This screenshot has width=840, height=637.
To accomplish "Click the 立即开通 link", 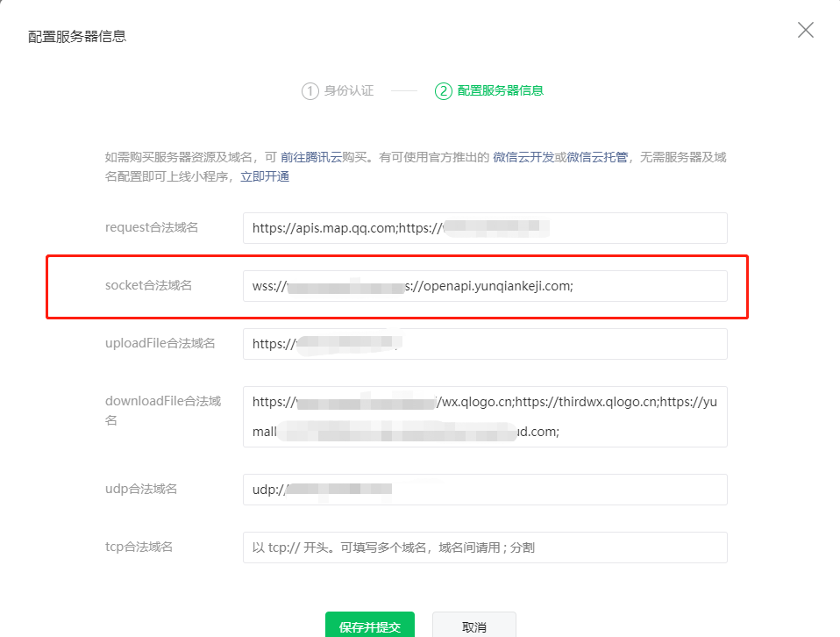I will tap(265, 176).
